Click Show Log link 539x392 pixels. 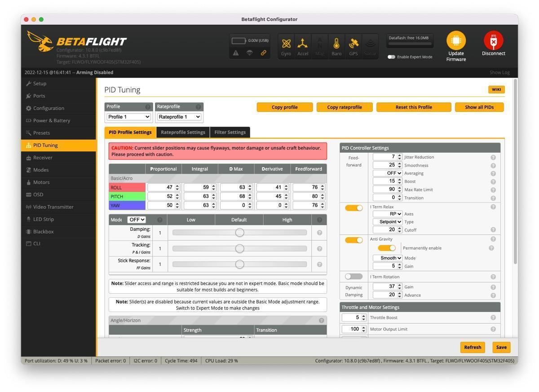click(499, 72)
